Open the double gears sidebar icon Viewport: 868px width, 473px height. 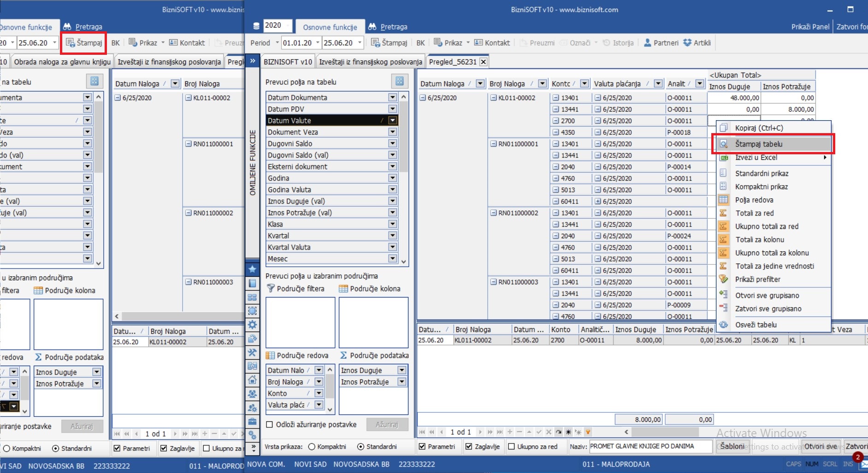[252, 434]
